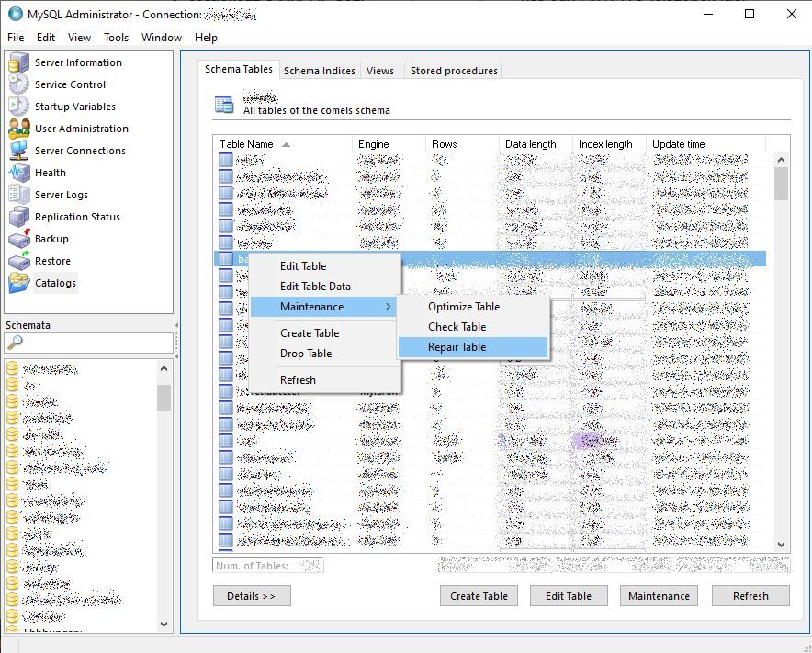Image resolution: width=812 pixels, height=653 pixels.
Task: Open User Administration icon
Action: tap(18, 129)
